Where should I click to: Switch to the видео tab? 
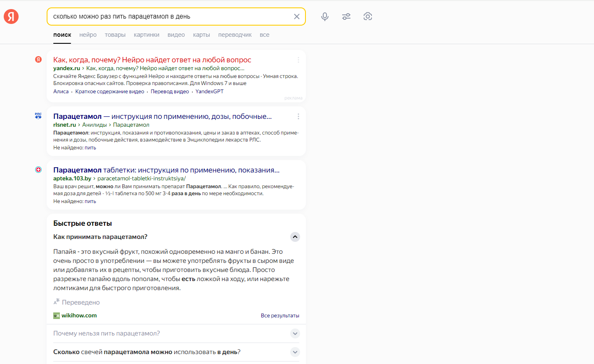(176, 35)
